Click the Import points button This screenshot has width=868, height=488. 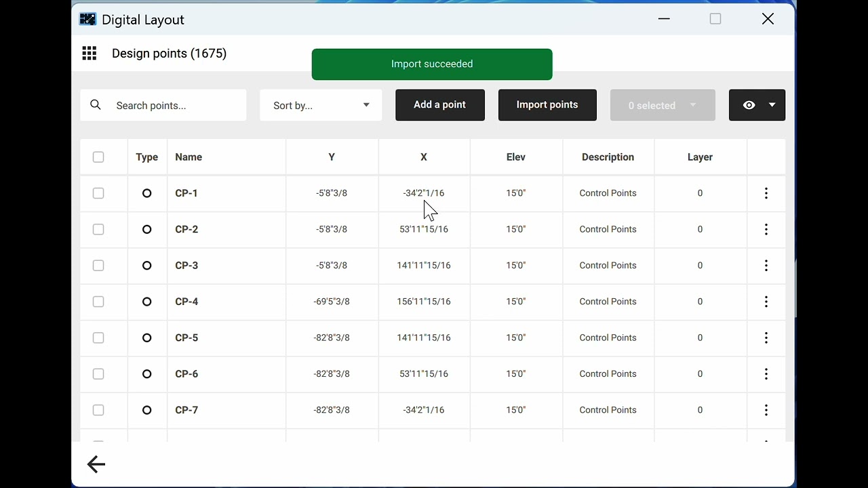coord(547,105)
